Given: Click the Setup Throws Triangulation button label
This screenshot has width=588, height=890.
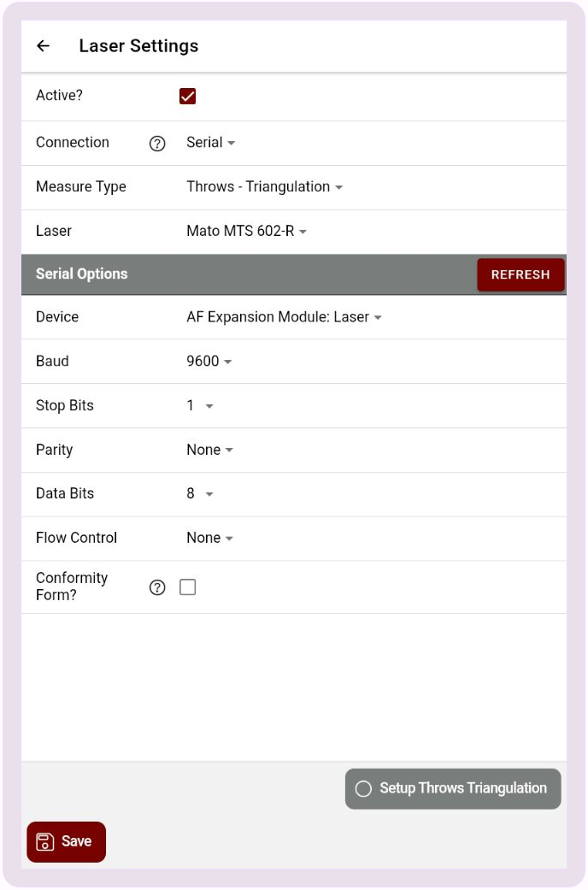Looking at the screenshot, I should pyautogui.click(x=463, y=788).
